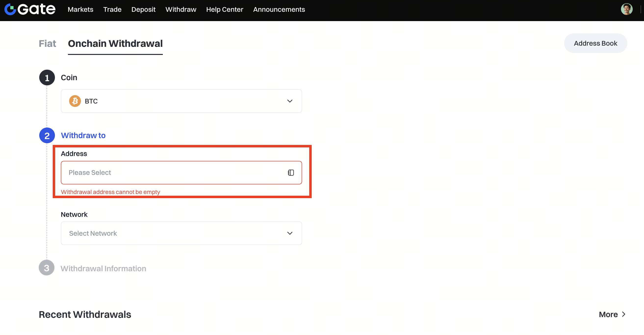
Task: Open the user profile avatar
Action: (x=626, y=10)
